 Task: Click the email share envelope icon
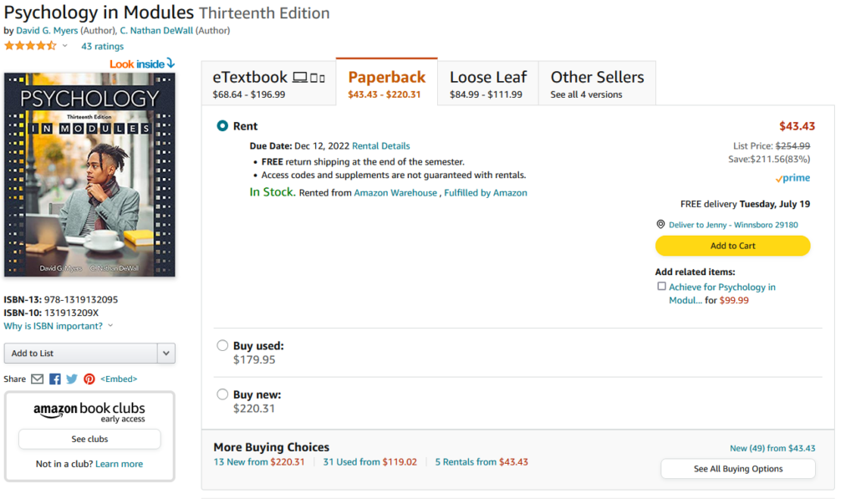[37, 379]
